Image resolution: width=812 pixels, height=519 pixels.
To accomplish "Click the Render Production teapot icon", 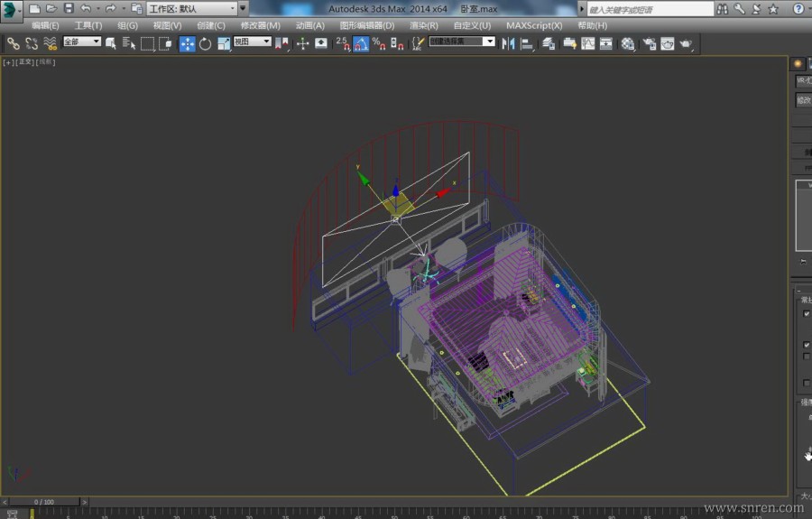I will point(686,44).
